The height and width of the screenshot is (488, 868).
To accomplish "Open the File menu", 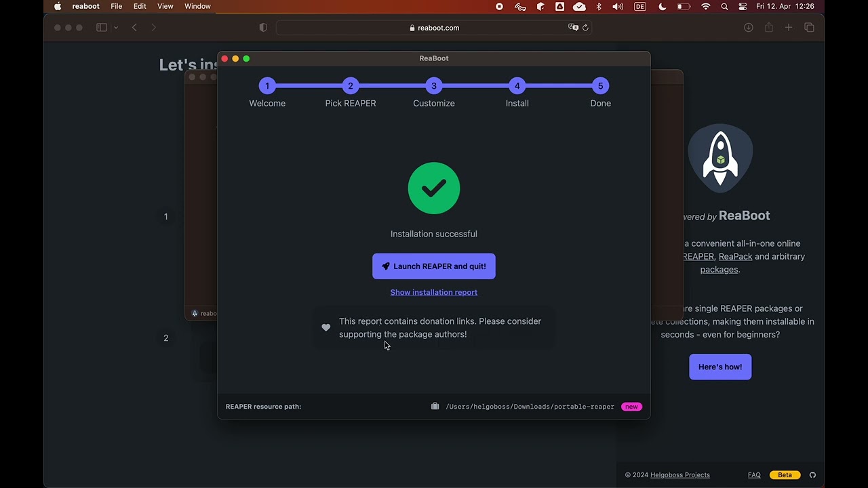I will pos(117,7).
